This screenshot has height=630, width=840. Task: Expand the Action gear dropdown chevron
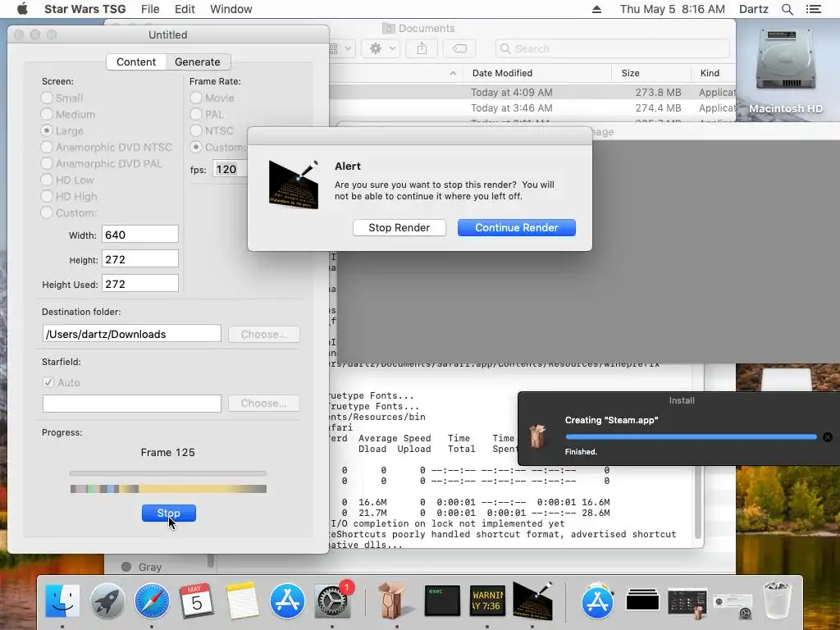tap(393, 48)
